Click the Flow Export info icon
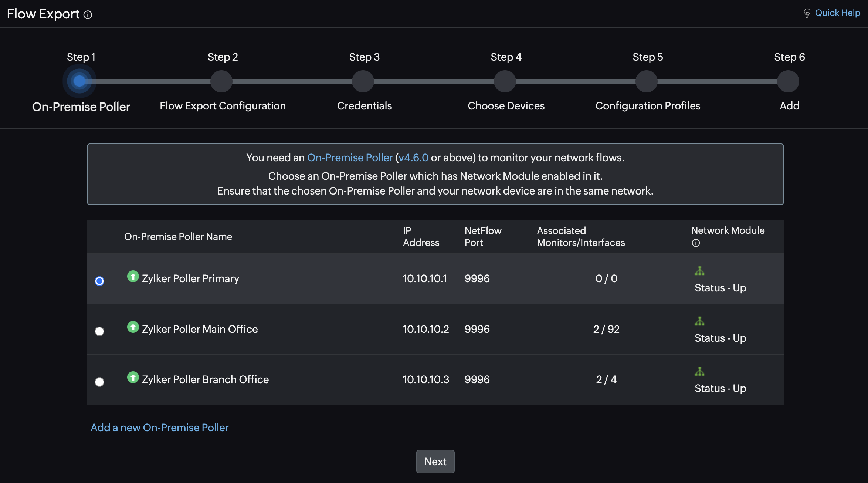 coord(88,15)
